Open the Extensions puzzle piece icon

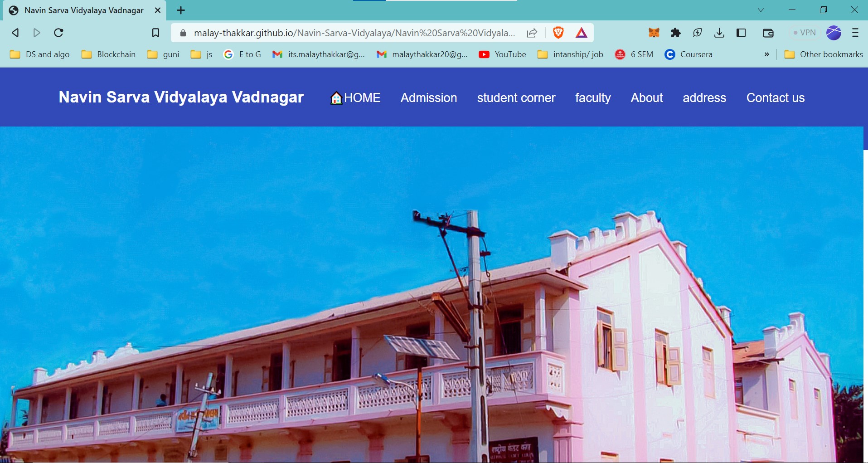tap(676, 33)
